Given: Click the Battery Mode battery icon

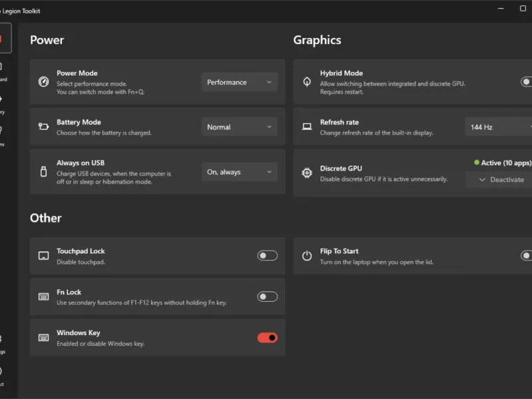Looking at the screenshot, I should point(44,126).
